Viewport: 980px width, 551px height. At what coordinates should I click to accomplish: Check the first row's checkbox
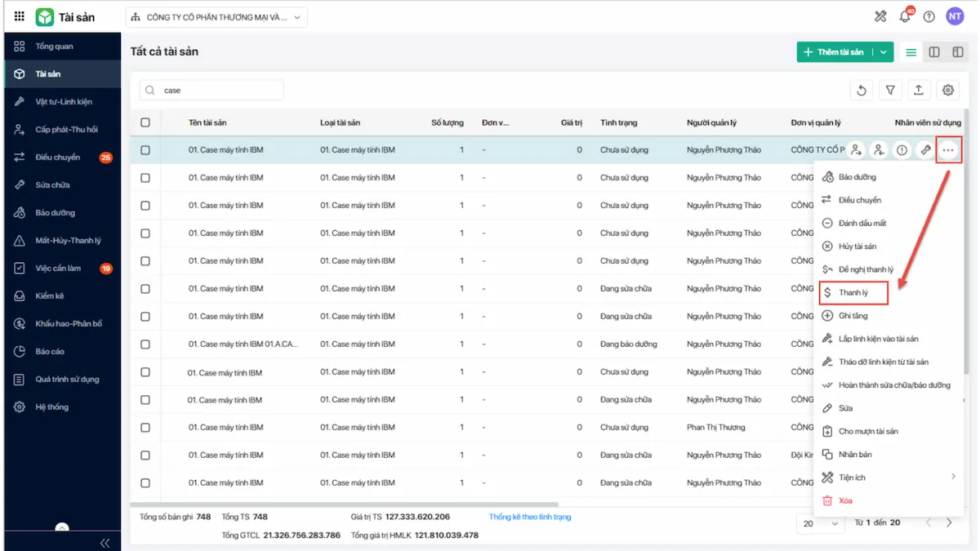tap(145, 150)
